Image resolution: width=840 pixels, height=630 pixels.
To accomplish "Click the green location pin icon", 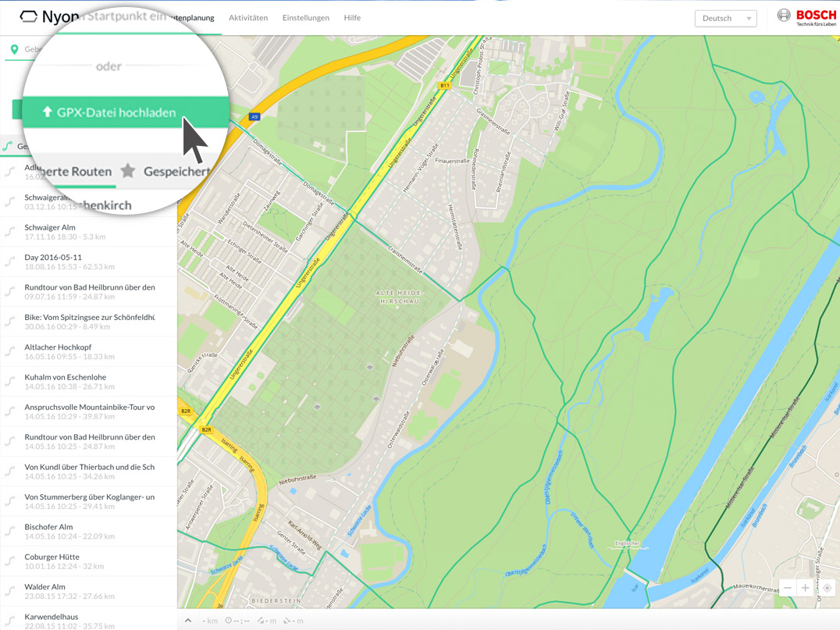I will tap(14, 50).
